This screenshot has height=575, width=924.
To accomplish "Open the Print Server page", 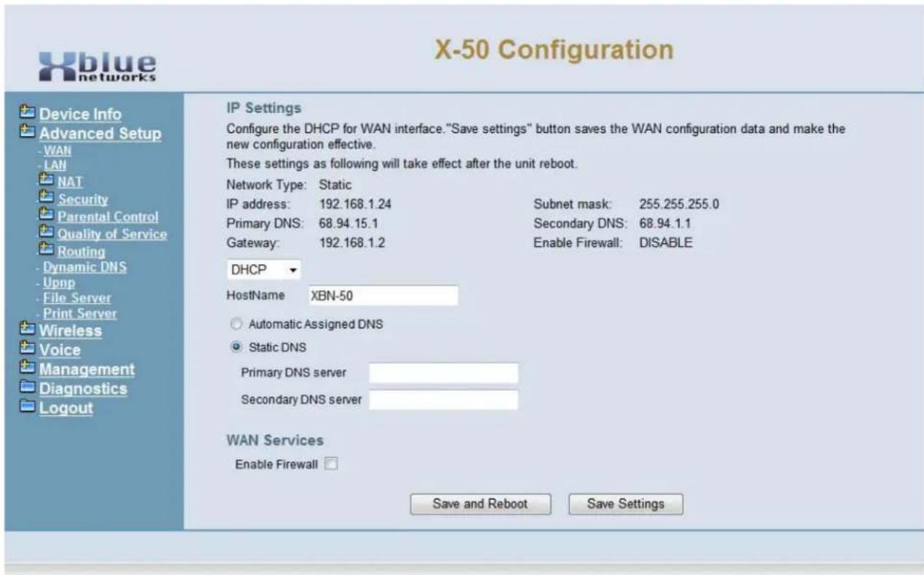I will 79,314.
